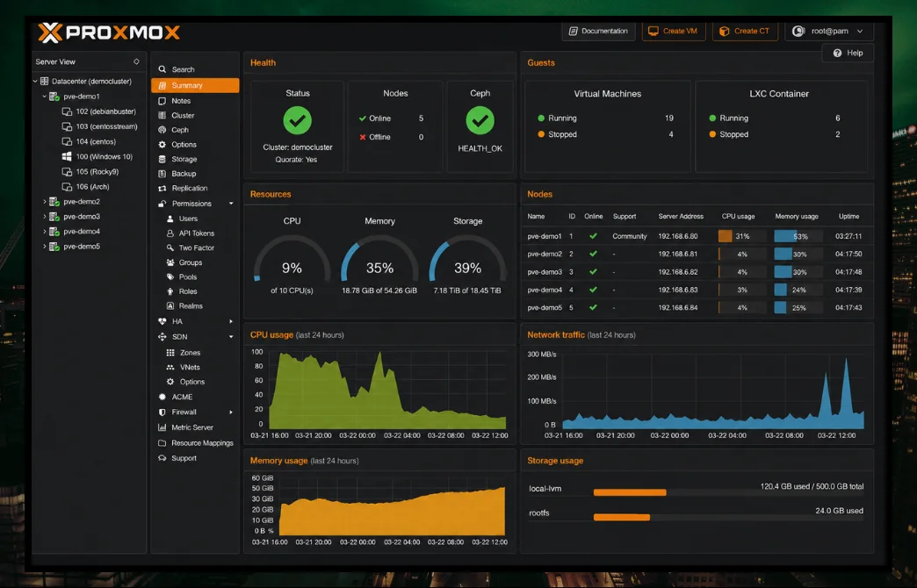Screen dimensions: 917x588
Task: Select VM 106 (Arch) in tree
Action: [85, 187]
